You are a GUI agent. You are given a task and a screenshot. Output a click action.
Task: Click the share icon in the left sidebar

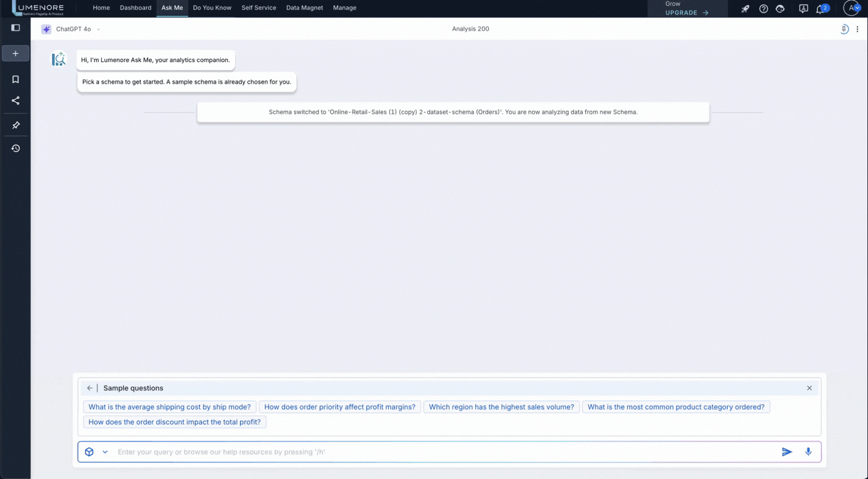[x=15, y=101]
